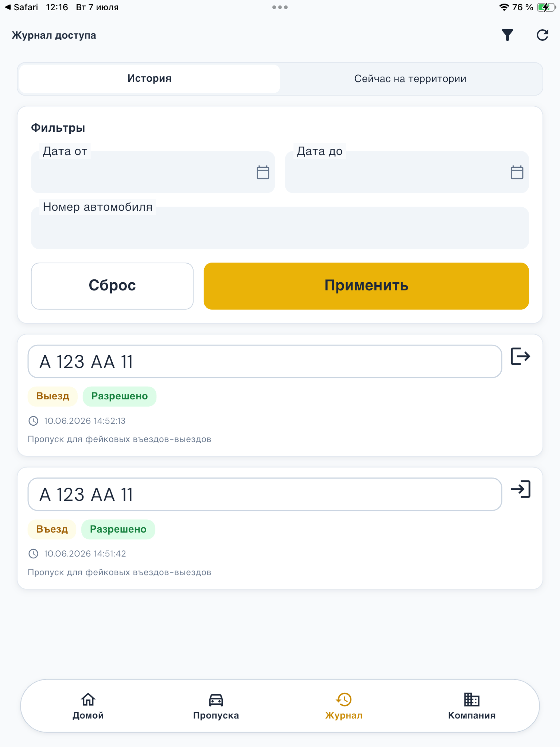
Task: Apply filters with Применить button
Action: click(366, 286)
